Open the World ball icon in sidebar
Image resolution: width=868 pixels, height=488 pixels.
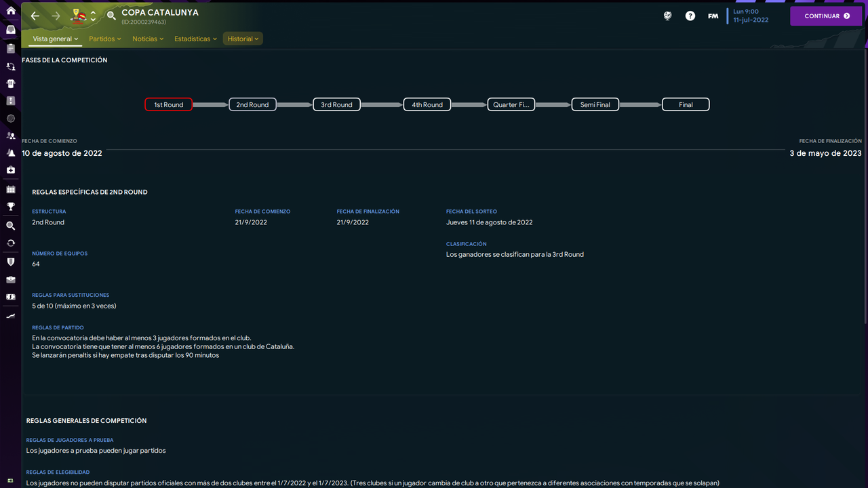pos(10,119)
